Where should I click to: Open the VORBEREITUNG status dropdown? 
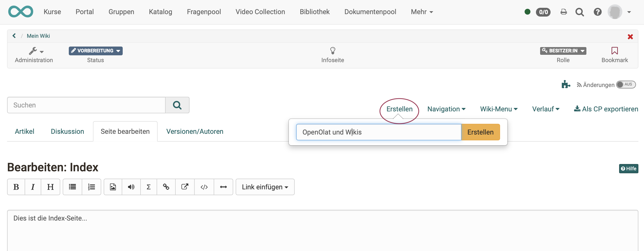pos(95,51)
